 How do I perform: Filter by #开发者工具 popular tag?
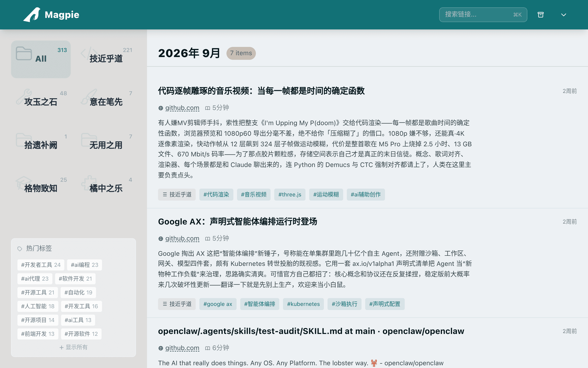coord(41,265)
